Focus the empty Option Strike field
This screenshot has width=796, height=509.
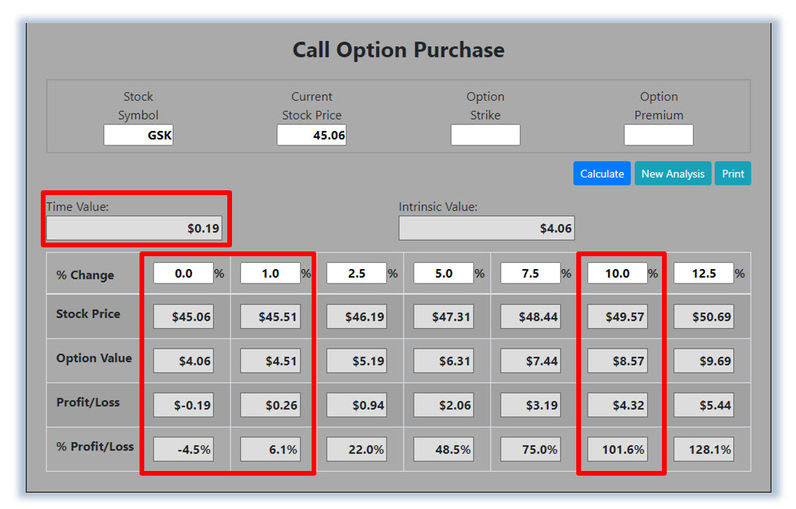(x=485, y=135)
